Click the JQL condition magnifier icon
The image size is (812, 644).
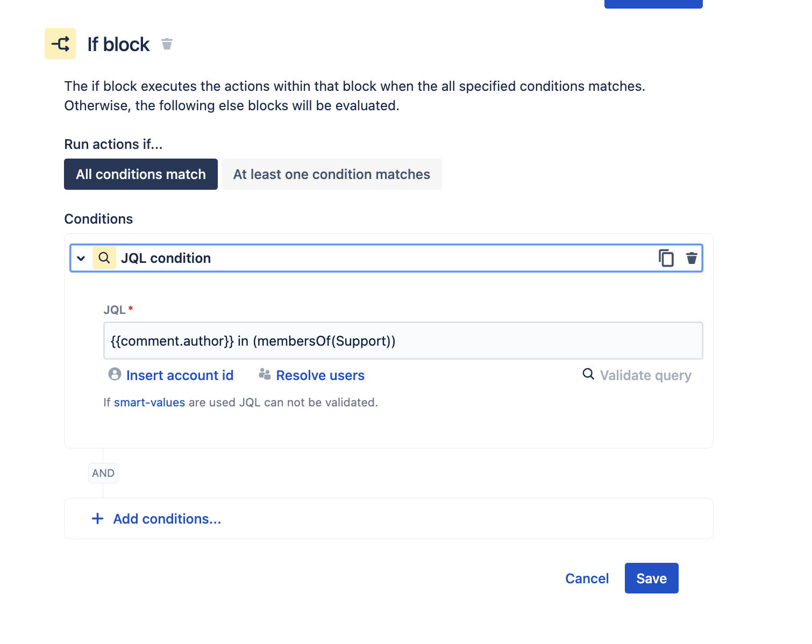point(104,258)
